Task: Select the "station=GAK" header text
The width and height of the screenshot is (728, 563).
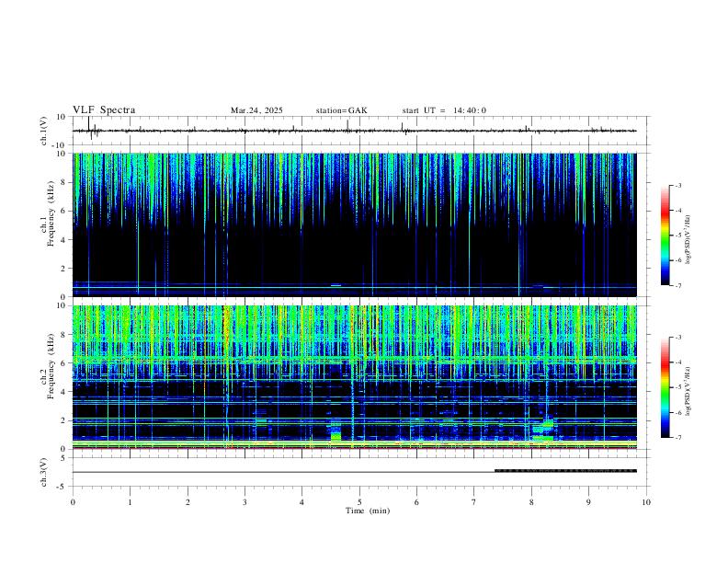Action: 341,110
